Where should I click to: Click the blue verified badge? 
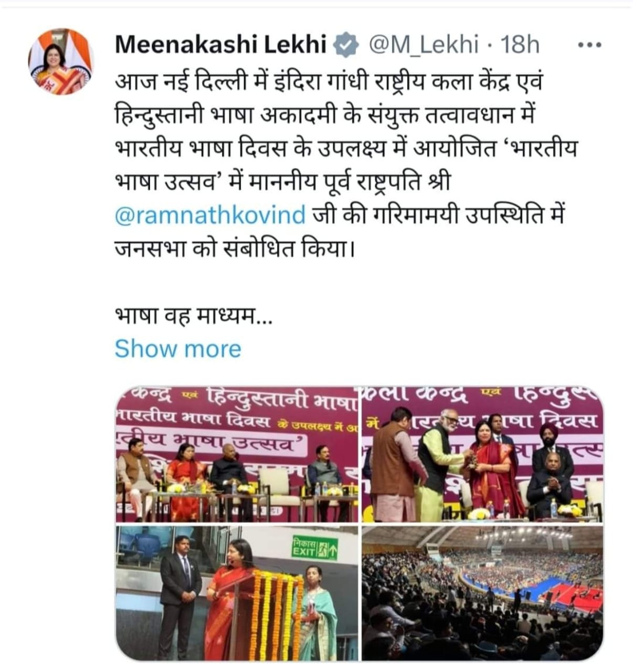(x=346, y=45)
